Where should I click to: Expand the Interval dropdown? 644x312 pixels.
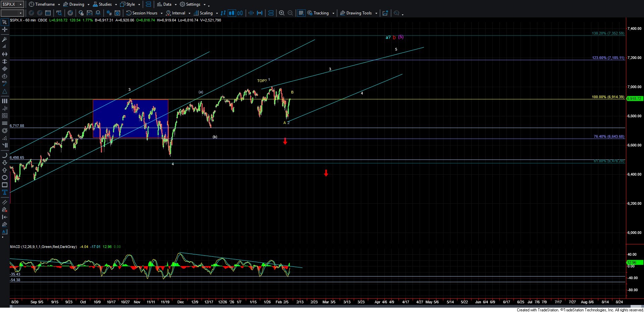tap(190, 13)
